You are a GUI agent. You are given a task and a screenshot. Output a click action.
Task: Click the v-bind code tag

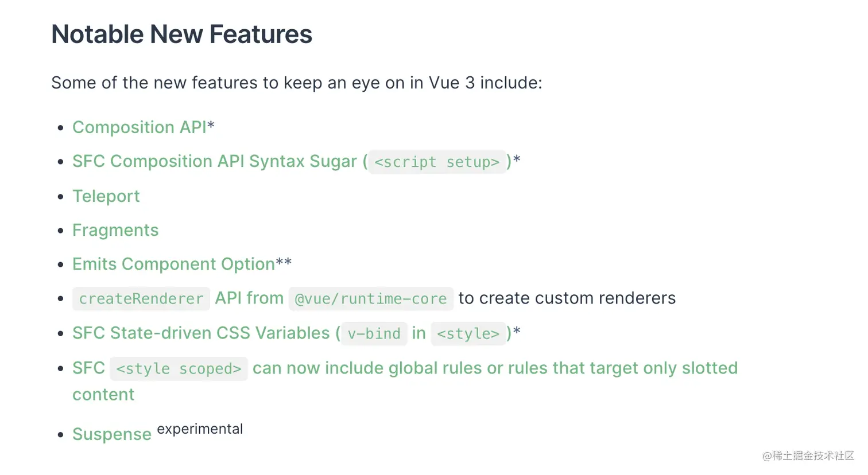tap(374, 333)
